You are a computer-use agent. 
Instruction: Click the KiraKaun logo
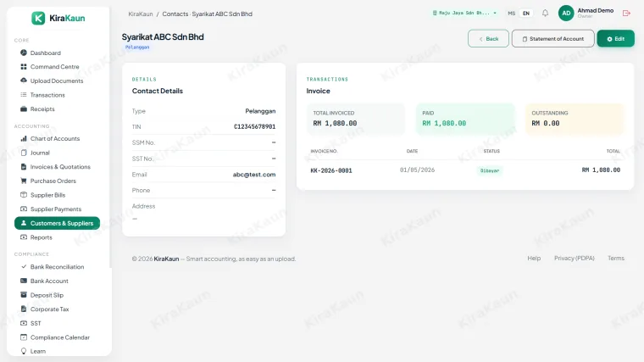click(x=58, y=18)
